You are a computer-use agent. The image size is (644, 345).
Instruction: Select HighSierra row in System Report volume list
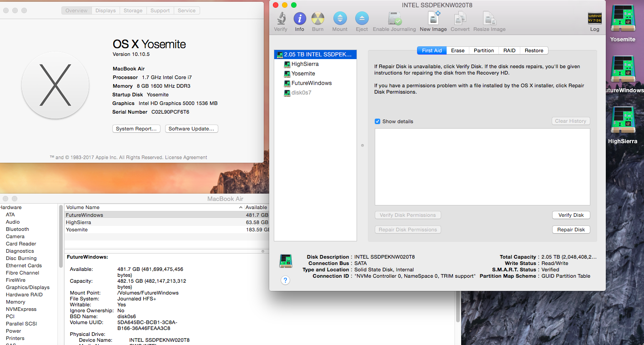pos(167,222)
